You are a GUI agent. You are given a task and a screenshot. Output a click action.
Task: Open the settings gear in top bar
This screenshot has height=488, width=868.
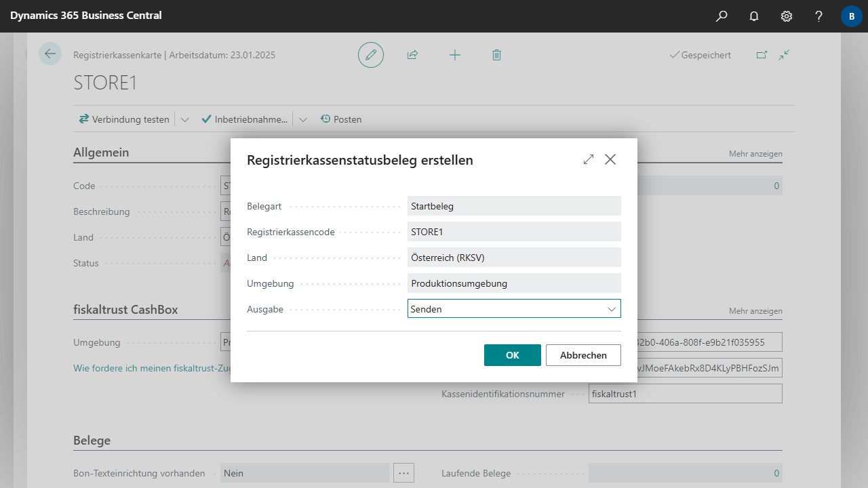(787, 16)
